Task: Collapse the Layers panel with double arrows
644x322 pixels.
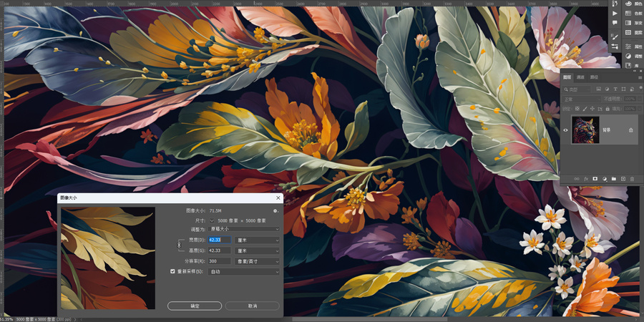Action: (635, 71)
